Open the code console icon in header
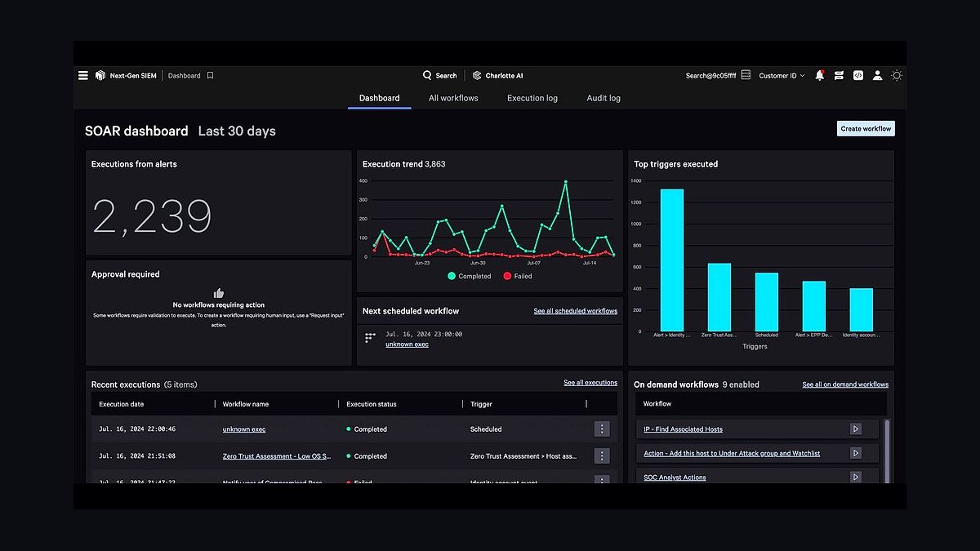The height and width of the screenshot is (551, 980). (858, 75)
